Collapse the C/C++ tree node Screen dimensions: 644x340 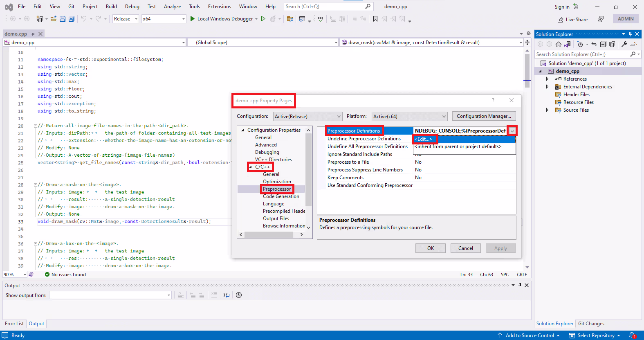point(250,167)
